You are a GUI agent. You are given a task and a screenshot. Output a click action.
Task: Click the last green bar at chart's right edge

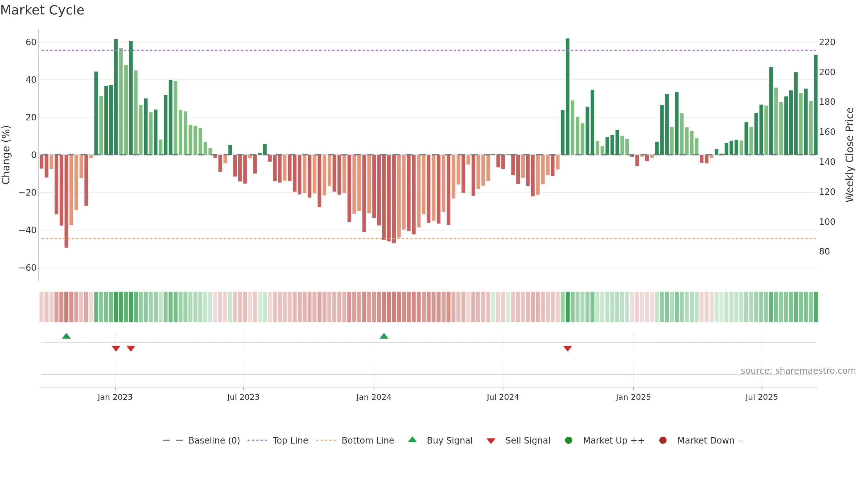(x=816, y=105)
